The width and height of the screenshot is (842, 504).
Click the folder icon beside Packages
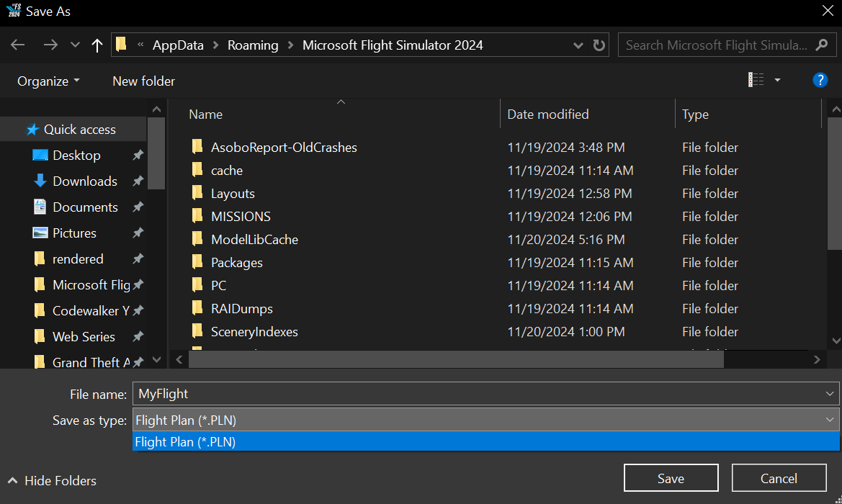click(197, 262)
